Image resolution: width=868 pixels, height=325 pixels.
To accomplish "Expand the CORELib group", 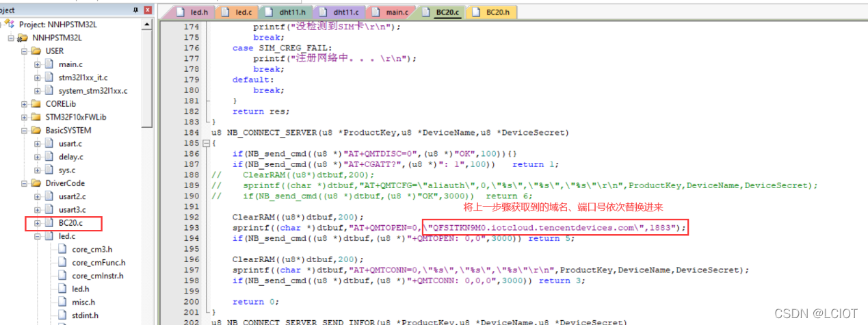I will point(25,104).
